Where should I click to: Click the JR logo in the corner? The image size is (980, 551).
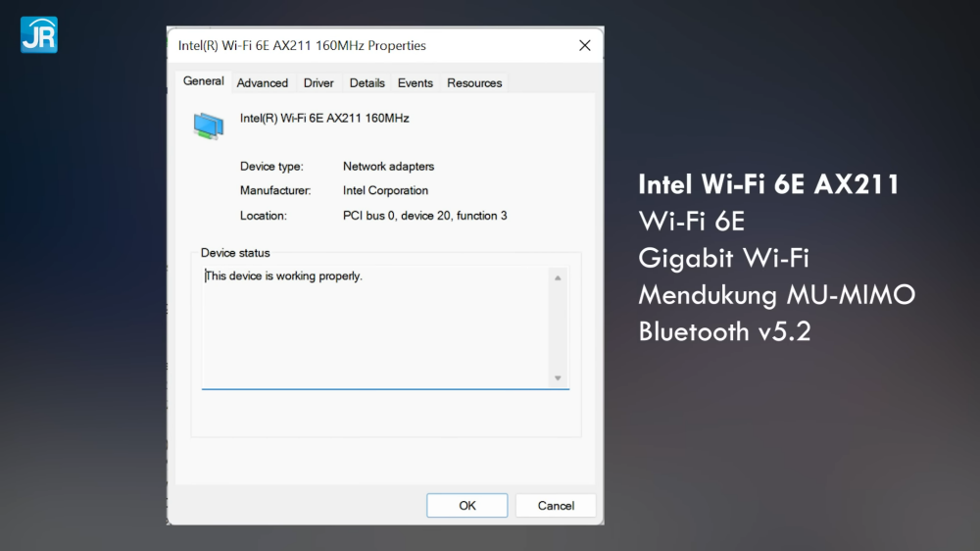pos(38,34)
